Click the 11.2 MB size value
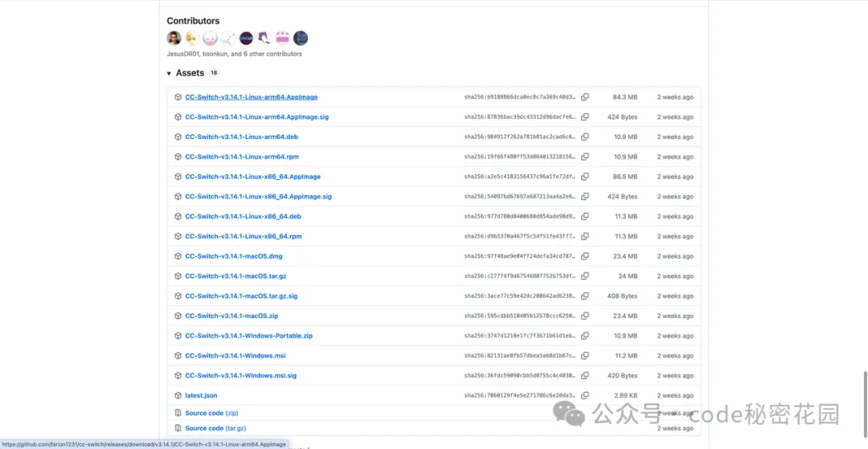The image size is (868, 449). 626,356
